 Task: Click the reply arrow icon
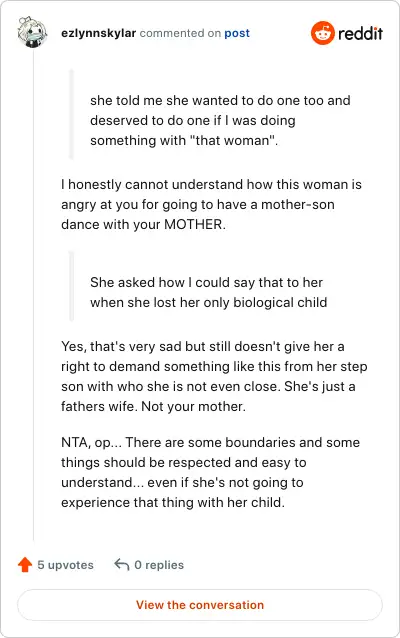pos(122,564)
